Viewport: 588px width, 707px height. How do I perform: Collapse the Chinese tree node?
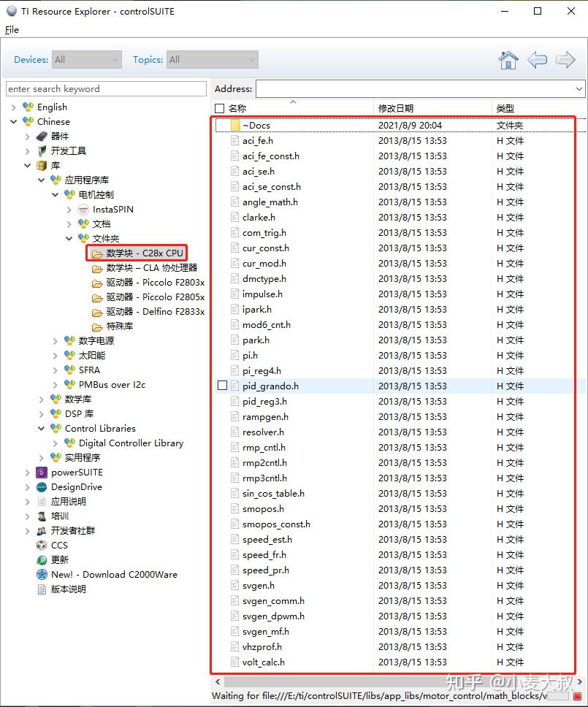coord(14,121)
